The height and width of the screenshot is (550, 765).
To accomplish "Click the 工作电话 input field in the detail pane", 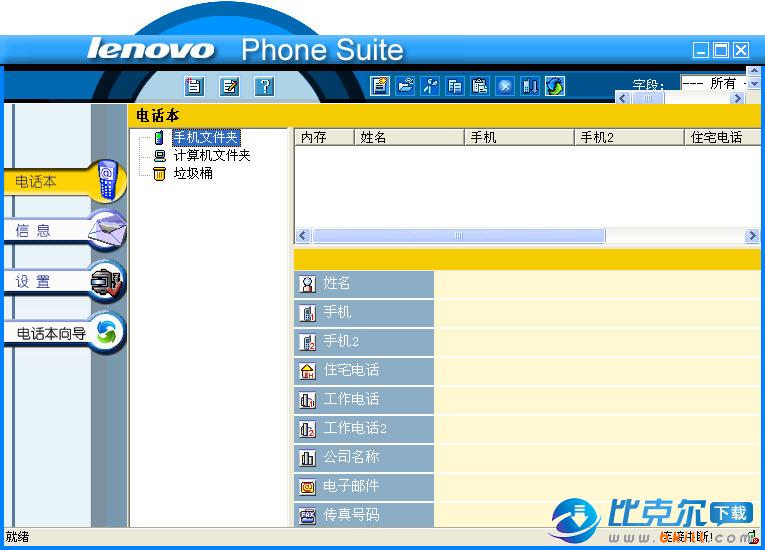I will (597, 400).
